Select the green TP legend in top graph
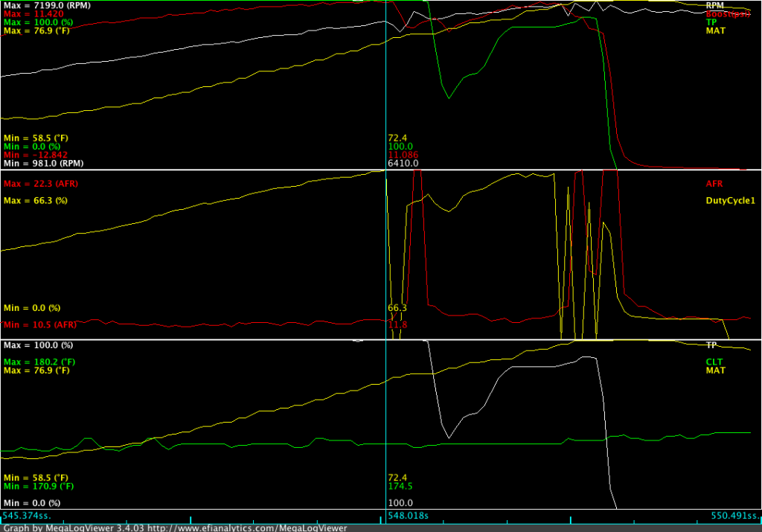The width and height of the screenshot is (762, 532). click(x=711, y=22)
